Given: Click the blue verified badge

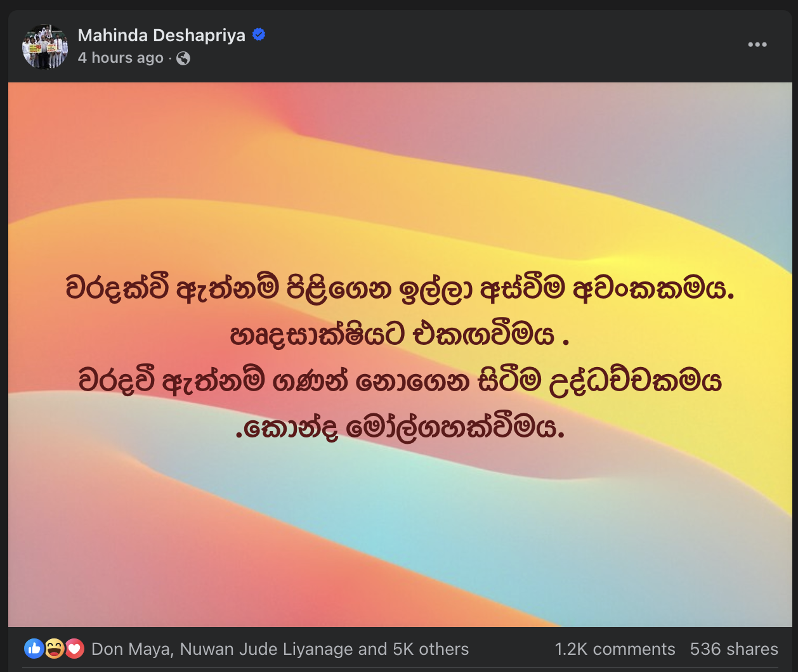Looking at the screenshot, I should [259, 35].
